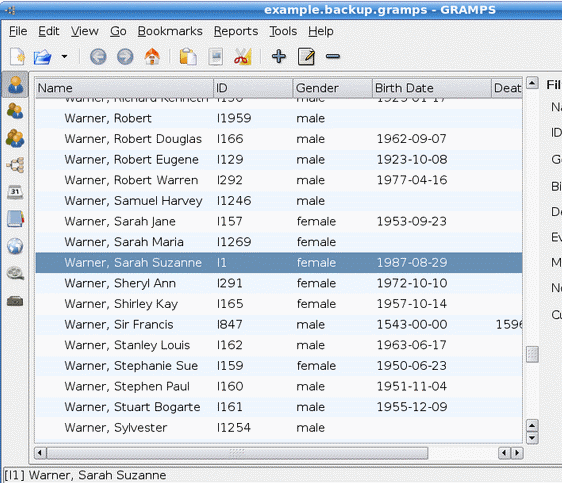The height and width of the screenshot is (483, 562).
Task: Open the Bookmarks menu
Action: click(170, 32)
